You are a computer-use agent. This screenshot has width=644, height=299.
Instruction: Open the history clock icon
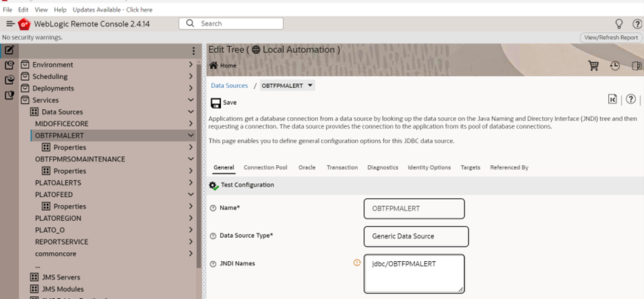615,66
